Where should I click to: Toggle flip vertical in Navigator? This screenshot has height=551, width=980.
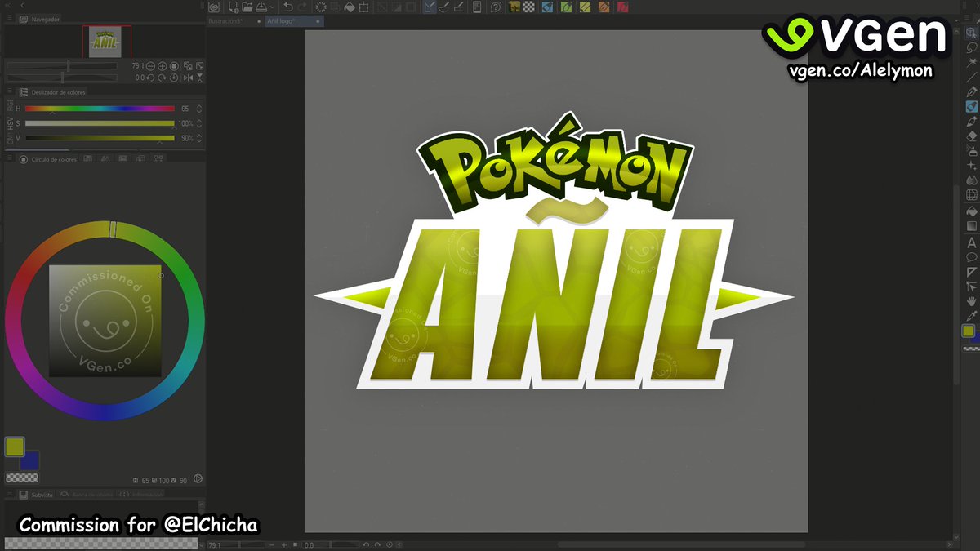pos(199,78)
